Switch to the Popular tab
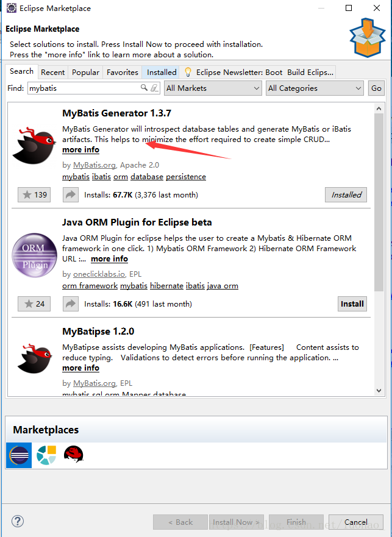This screenshot has width=392, height=537. point(86,73)
